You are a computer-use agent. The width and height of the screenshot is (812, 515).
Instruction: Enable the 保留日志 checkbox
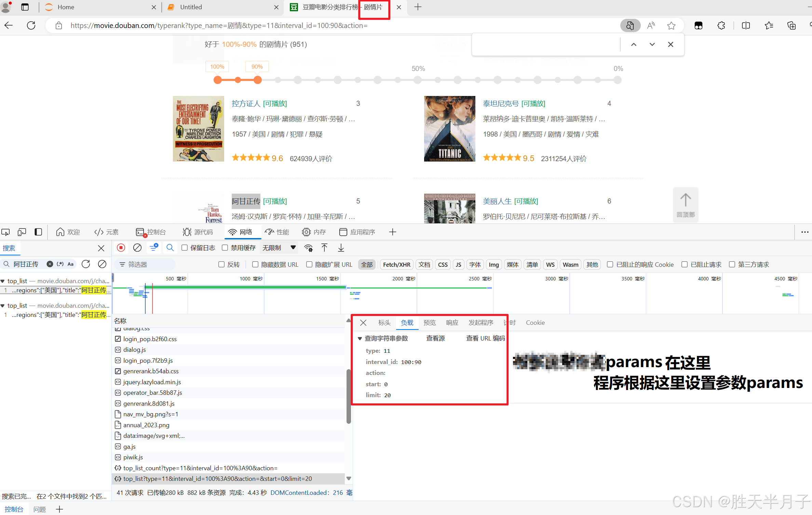185,248
